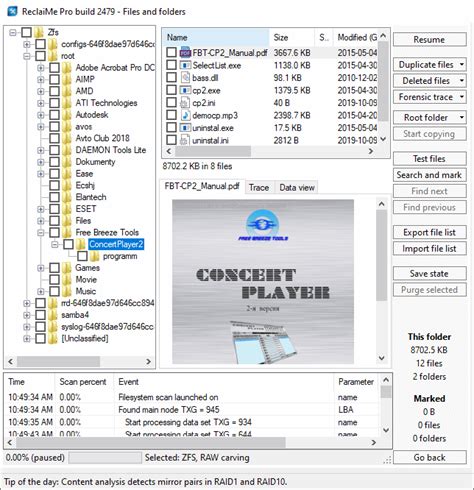Check the FBT-CP2_Manual.pdf file checkbox
This screenshot has height=490, width=474.
pyautogui.click(x=171, y=52)
